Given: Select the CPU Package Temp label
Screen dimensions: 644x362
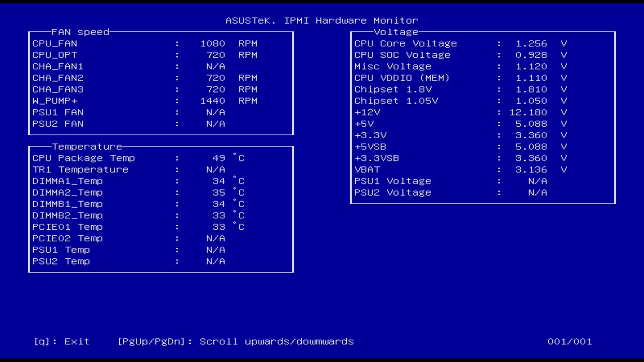Looking at the screenshot, I should 84,158.
